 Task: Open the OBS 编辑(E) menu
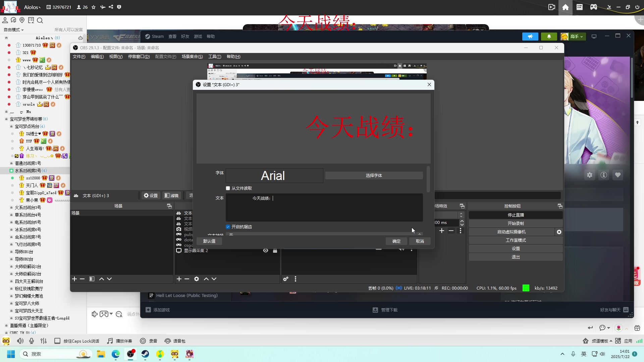pos(97,57)
